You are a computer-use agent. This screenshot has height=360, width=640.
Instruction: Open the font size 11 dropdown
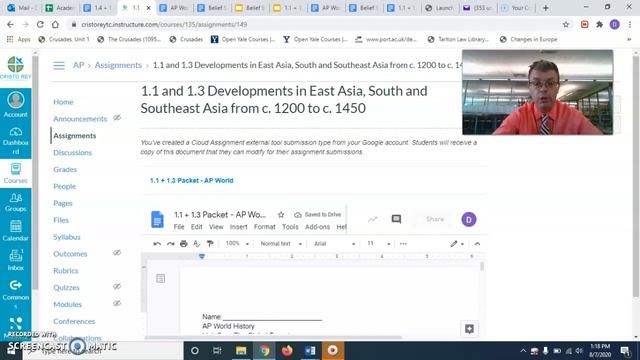pyautogui.click(x=378, y=244)
